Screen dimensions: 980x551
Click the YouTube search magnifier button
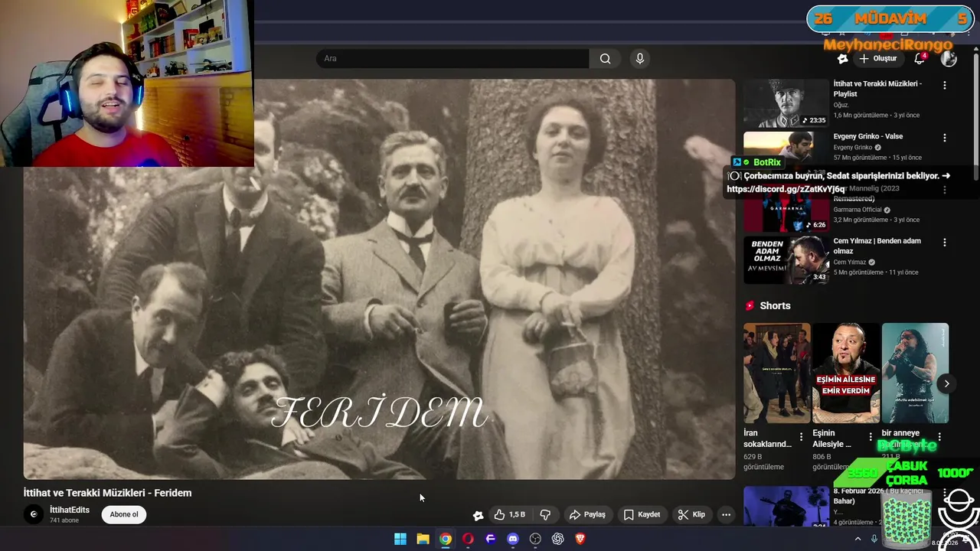tap(605, 58)
